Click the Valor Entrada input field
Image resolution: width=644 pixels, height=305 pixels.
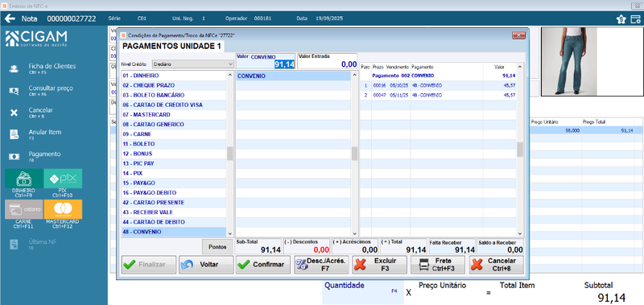coord(327,61)
